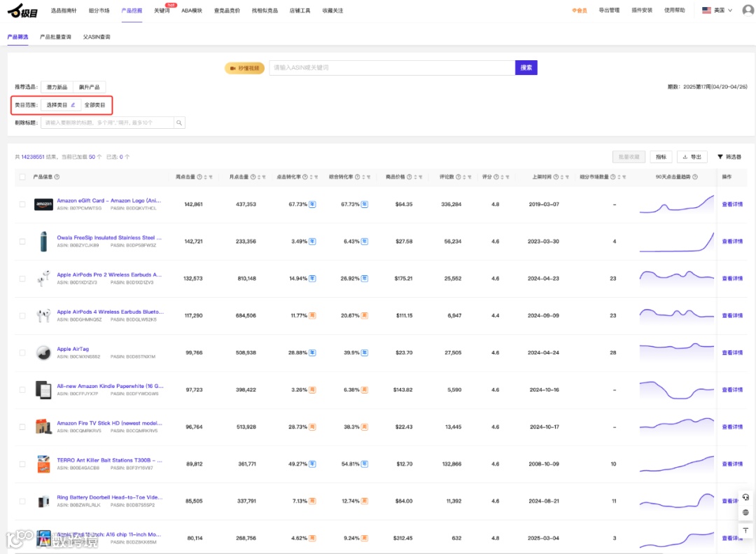Image resolution: width=756 pixels, height=554 pixels.
Task: Click the 飙升产品 button
Action: (89, 88)
